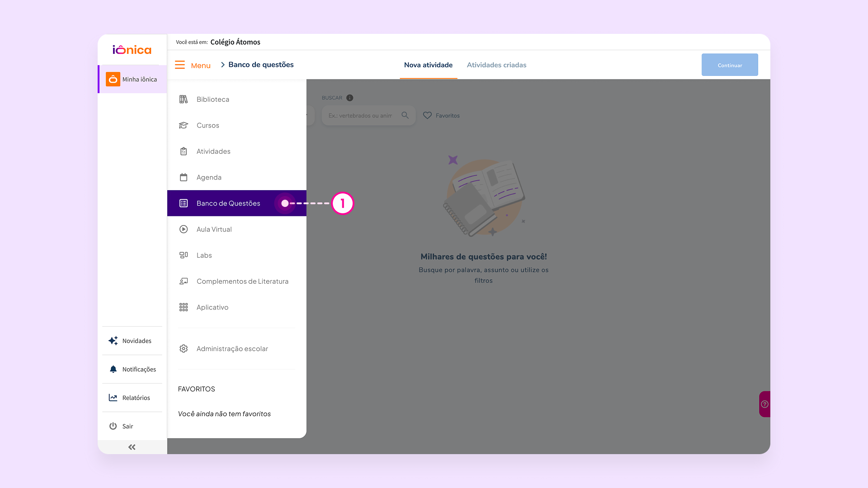Select Atividades menu item
Screen dimensions: 868x488
coord(237,151)
